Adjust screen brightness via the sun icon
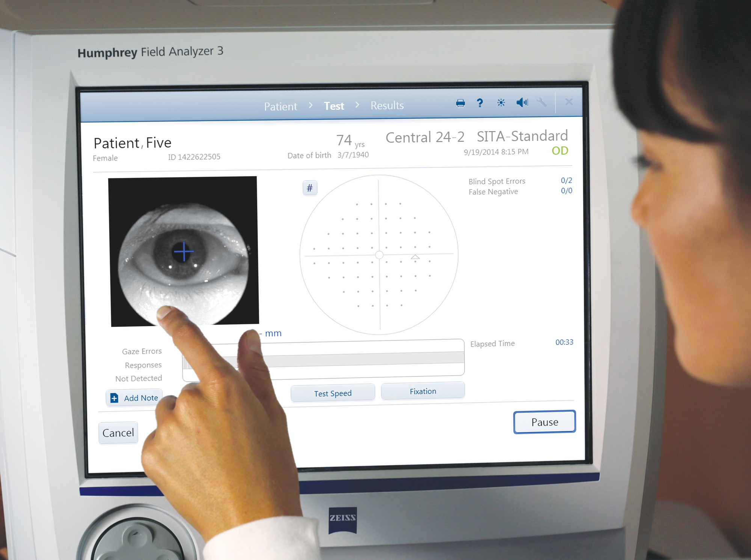This screenshot has width=751, height=560. pos(501,102)
